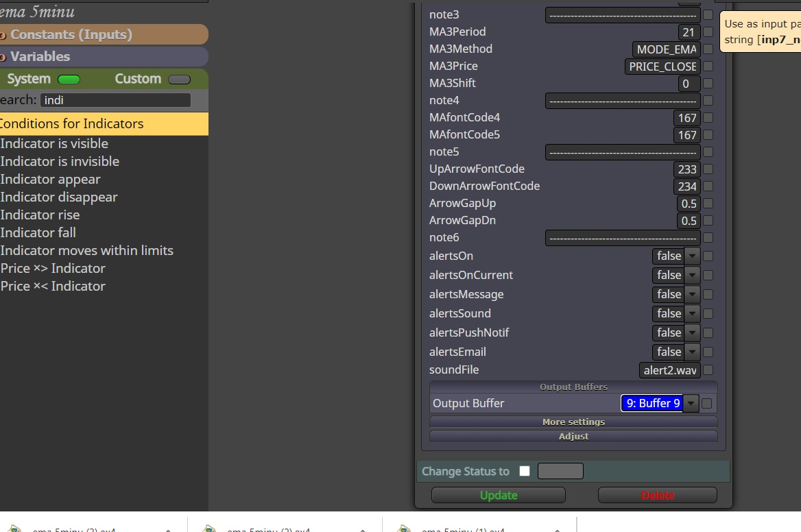Click the Update button
Screen dimensions: 801x532
point(499,495)
